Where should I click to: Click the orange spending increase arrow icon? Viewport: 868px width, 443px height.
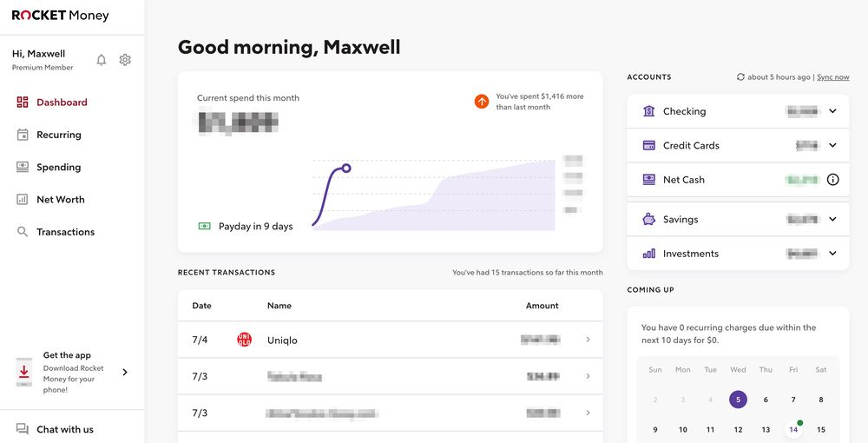tap(482, 102)
